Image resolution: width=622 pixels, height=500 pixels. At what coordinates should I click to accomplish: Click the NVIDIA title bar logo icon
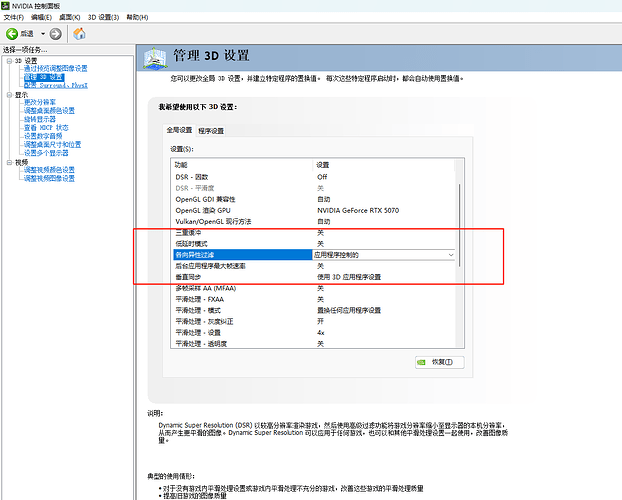(x=5, y=6)
